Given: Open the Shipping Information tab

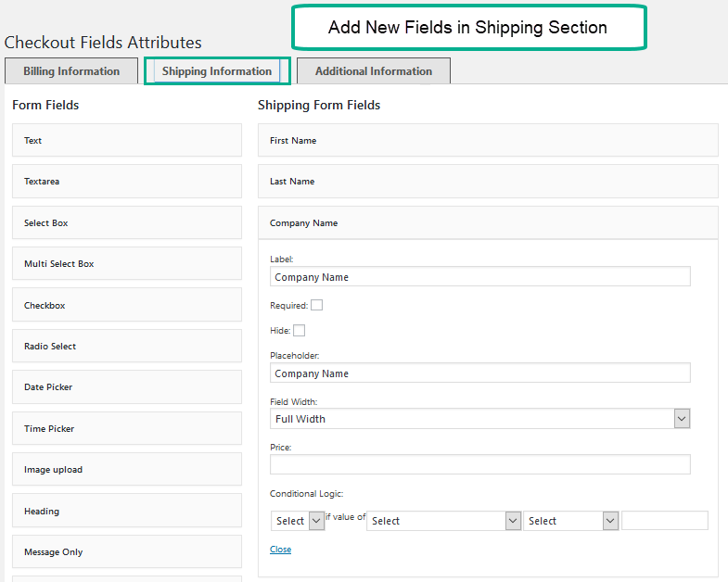Looking at the screenshot, I should (217, 71).
